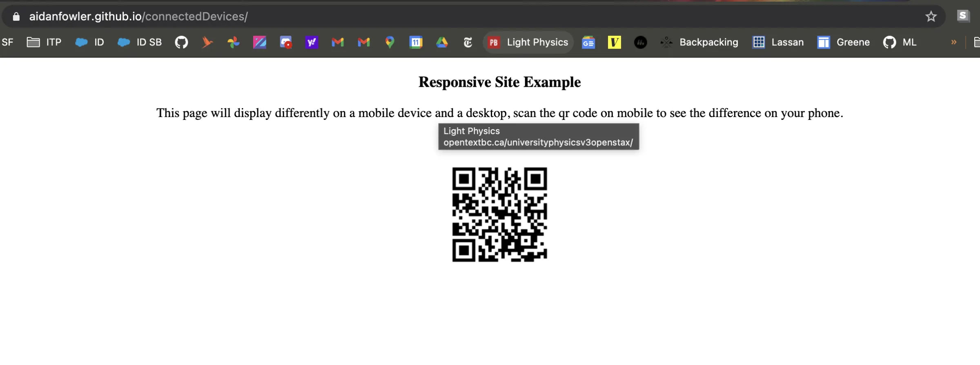
Task: Open the S extension icon
Action: tap(963, 16)
